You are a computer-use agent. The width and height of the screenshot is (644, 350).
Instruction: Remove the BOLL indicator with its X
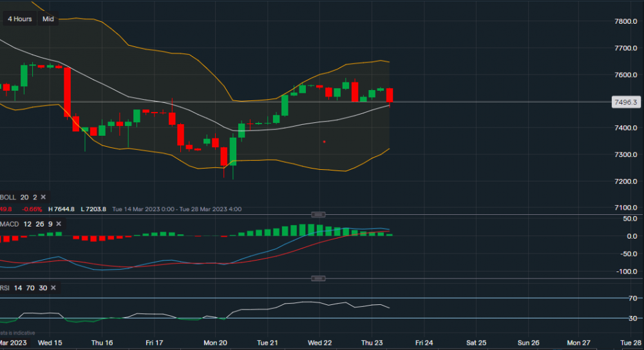click(43, 197)
